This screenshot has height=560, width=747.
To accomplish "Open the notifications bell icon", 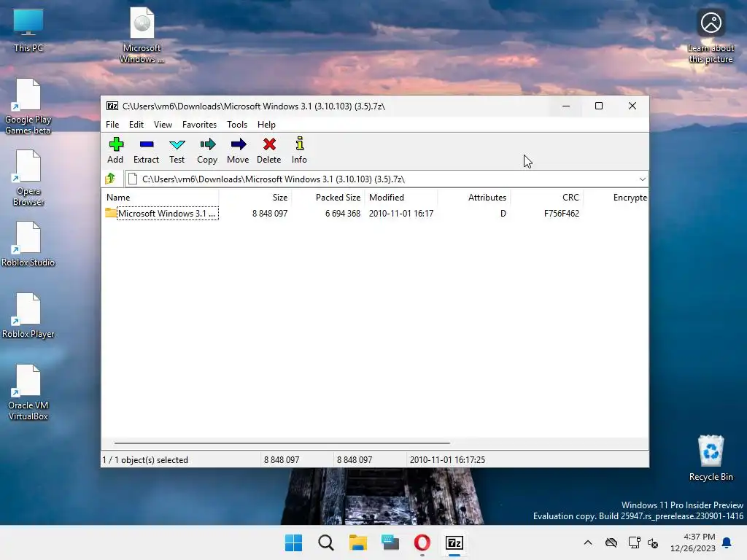I will pos(727,542).
